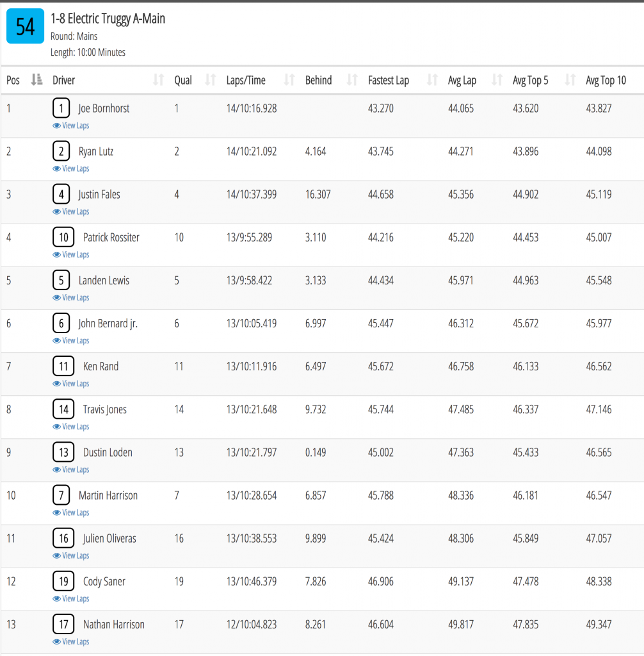The width and height of the screenshot is (644, 656).
Task: Click Justin Fales' fastest lap 44.658
Action: coord(380,195)
